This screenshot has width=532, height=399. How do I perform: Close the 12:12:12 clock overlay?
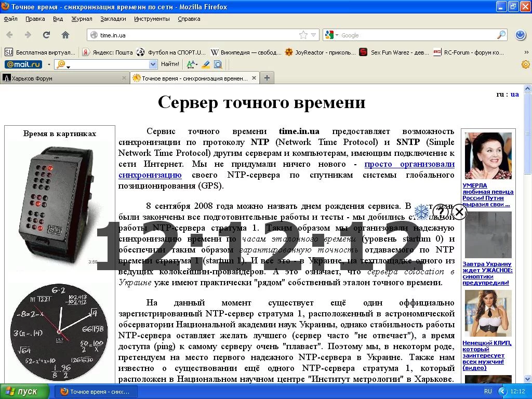(459, 212)
